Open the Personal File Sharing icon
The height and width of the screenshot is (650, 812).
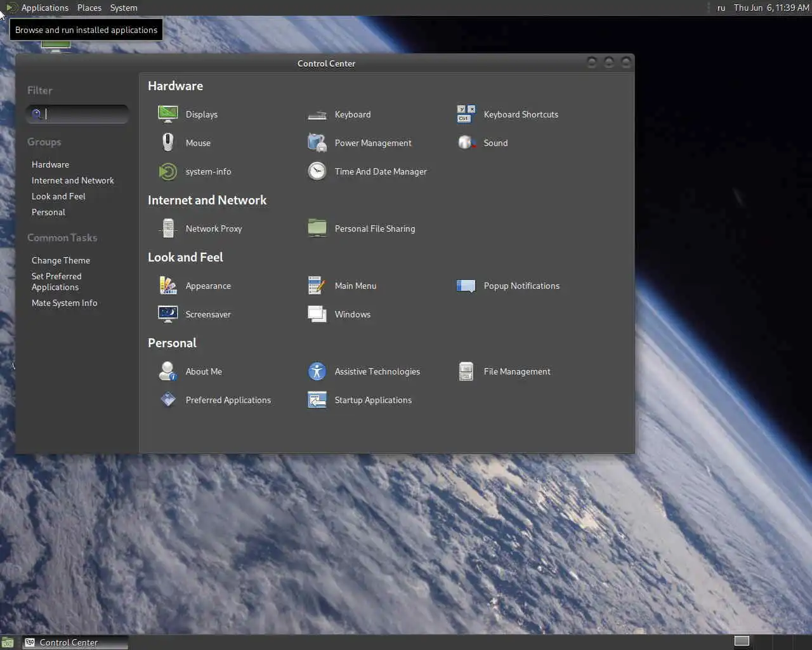coord(317,229)
